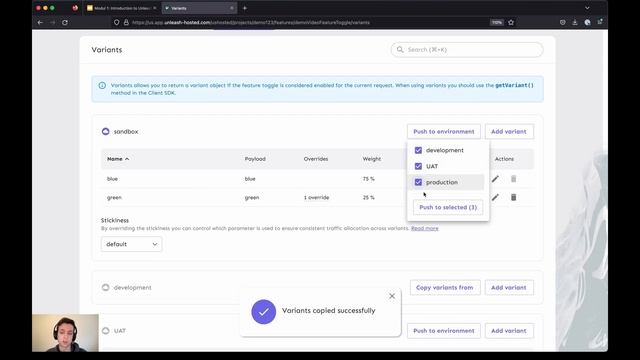Click the 'green' variant name

(x=114, y=198)
